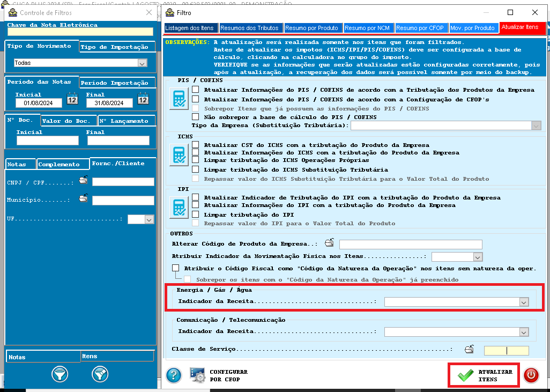Viewport: 550px width, 392px height.
Task: Click the left funnel filter icon
Action: click(x=60, y=374)
